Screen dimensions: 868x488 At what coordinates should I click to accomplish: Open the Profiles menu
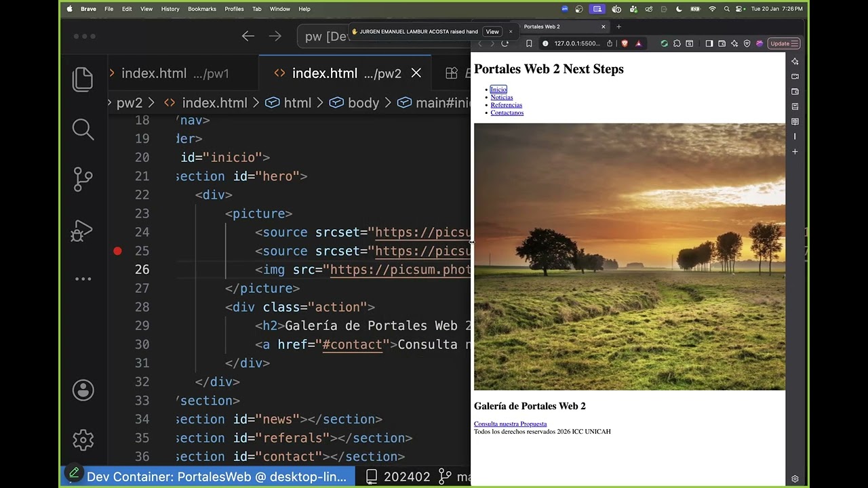tap(234, 9)
